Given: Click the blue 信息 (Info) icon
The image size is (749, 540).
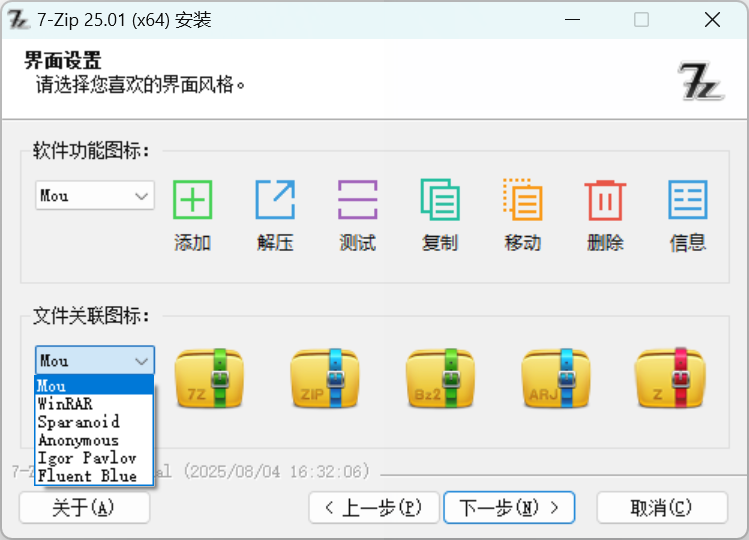Looking at the screenshot, I should pos(687,200).
